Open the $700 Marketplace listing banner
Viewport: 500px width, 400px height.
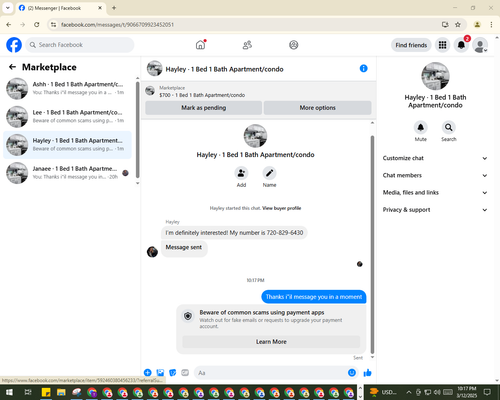[258, 91]
